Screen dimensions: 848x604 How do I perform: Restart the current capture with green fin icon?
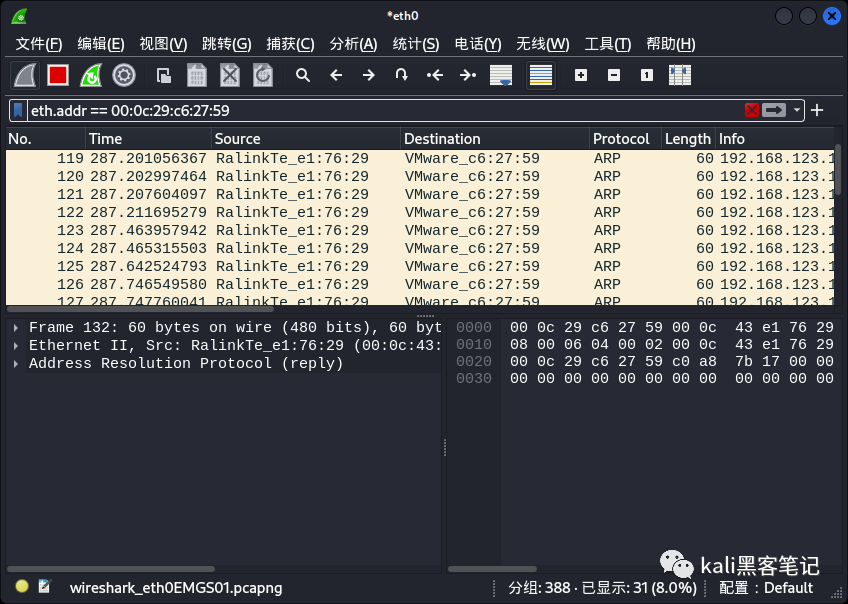coord(91,75)
